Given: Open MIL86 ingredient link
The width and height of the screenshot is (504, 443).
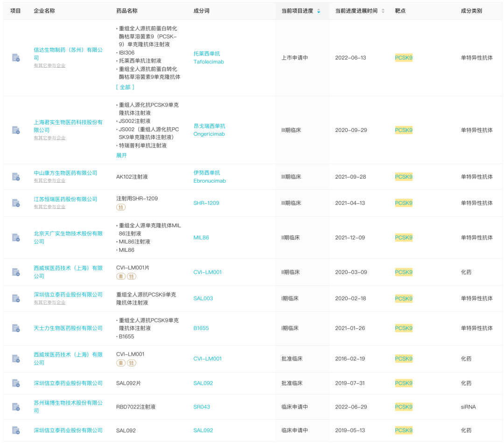Looking at the screenshot, I should 201,237.
